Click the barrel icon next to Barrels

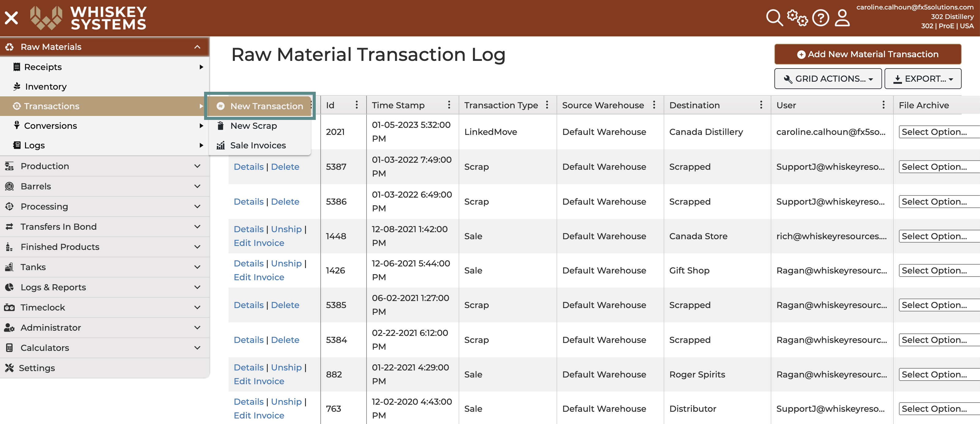tap(9, 186)
